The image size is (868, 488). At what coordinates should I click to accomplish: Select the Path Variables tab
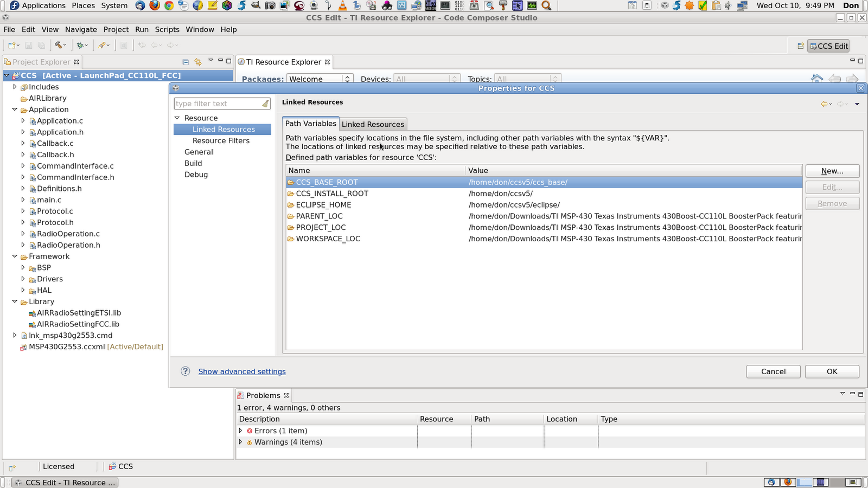[311, 124]
